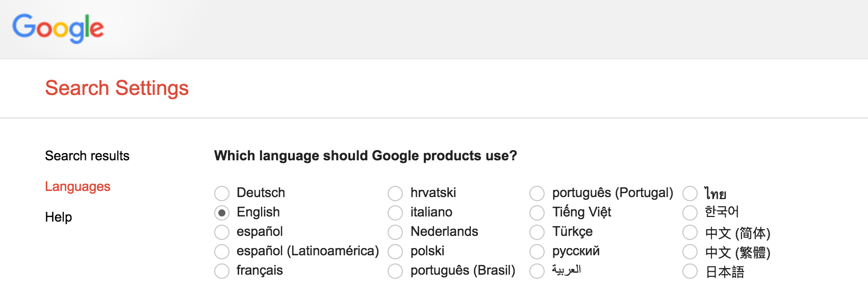Screen dimensions: 868x290
Task: Select Deutsch as the language
Action: (x=222, y=194)
